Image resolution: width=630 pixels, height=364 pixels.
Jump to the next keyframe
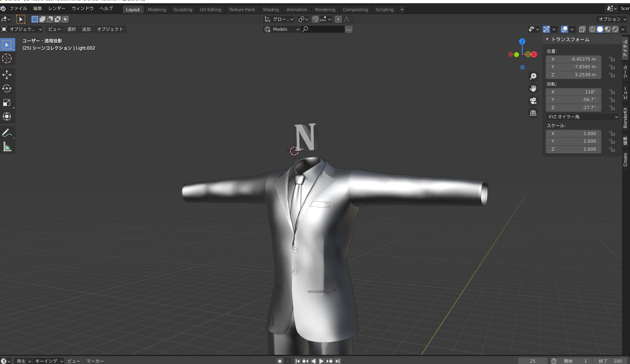(329, 361)
